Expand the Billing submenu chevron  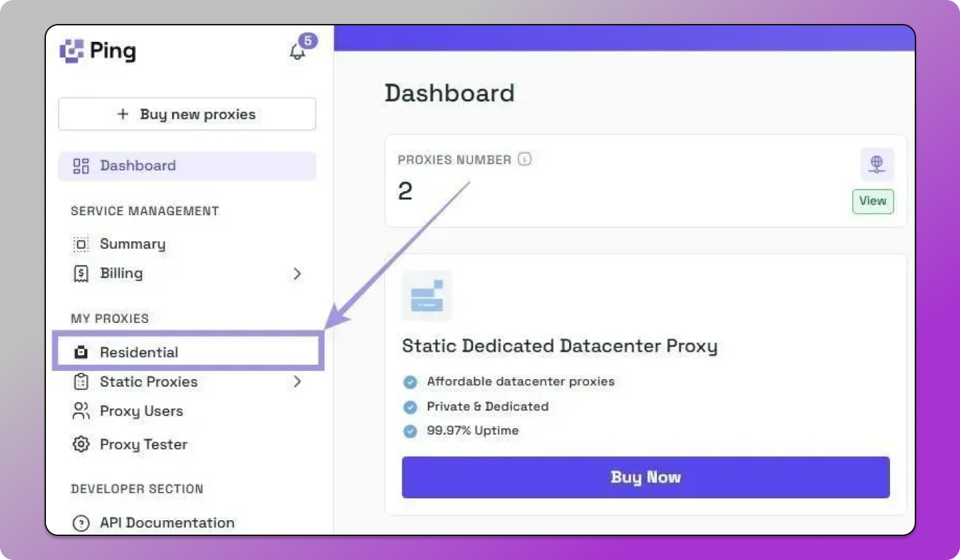click(x=297, y=273)
